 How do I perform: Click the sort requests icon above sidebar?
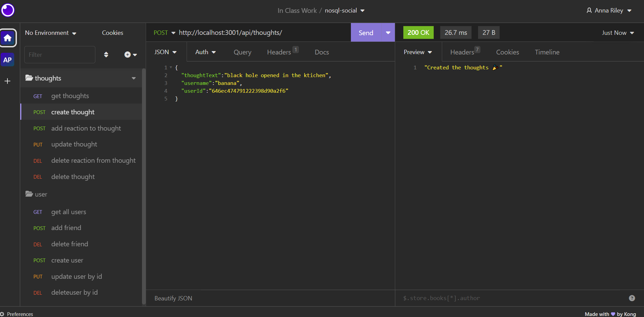pos(106,54)
